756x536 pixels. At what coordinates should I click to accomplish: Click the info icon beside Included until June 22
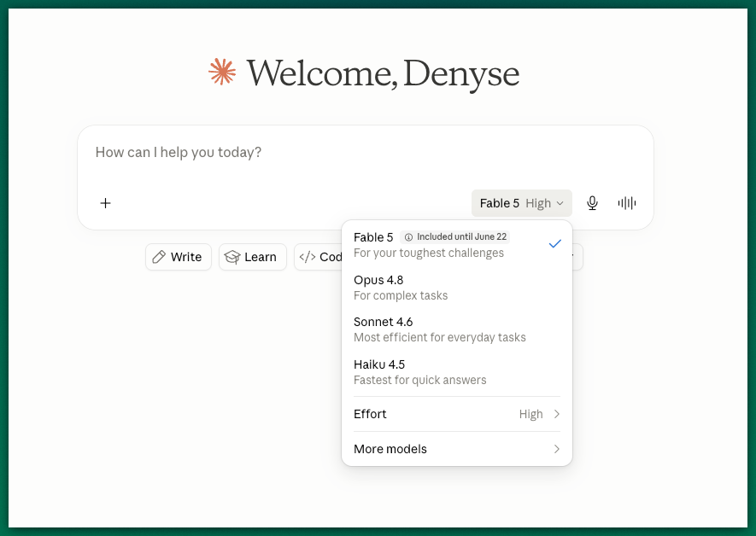[408, 237]
